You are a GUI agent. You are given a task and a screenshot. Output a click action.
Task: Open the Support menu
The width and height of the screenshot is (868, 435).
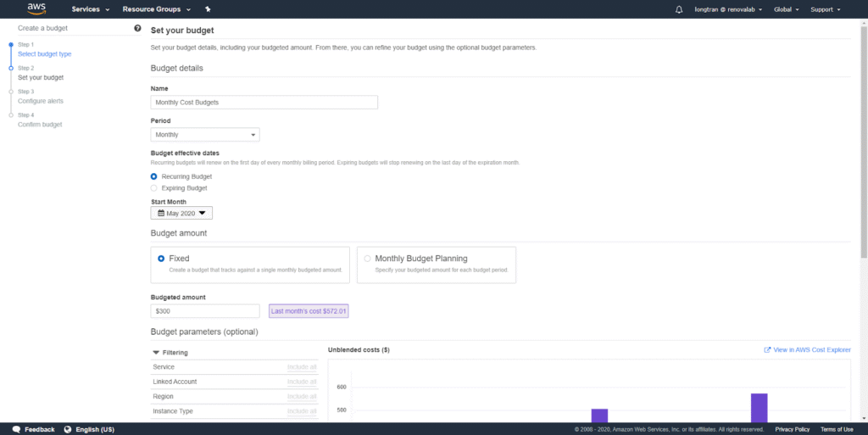pyautogui.click(x=826, y=9)
